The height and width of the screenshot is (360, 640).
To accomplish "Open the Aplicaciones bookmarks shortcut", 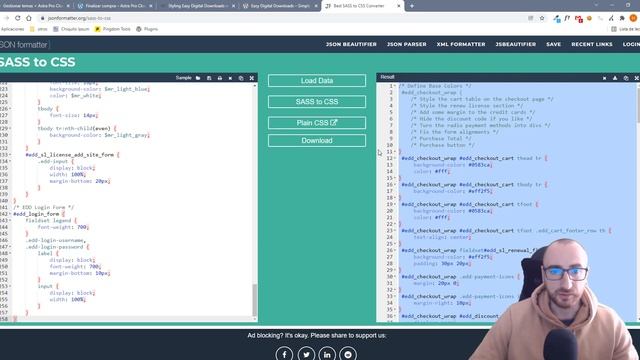I will [12, 29].
